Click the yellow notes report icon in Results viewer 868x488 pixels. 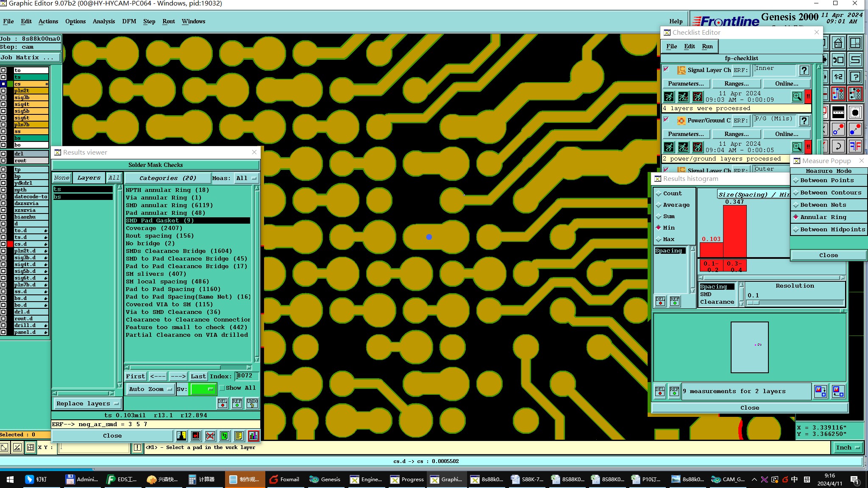pos(239,435)
